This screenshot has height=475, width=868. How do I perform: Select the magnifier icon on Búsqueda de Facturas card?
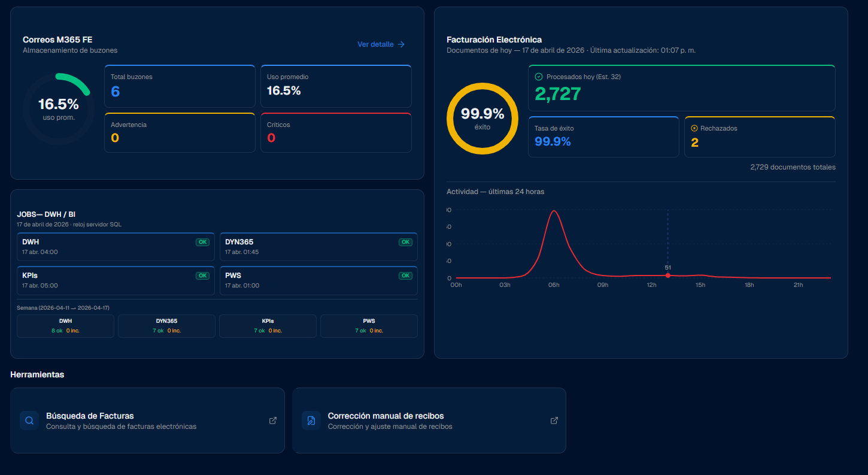click(x=29, y=420)
